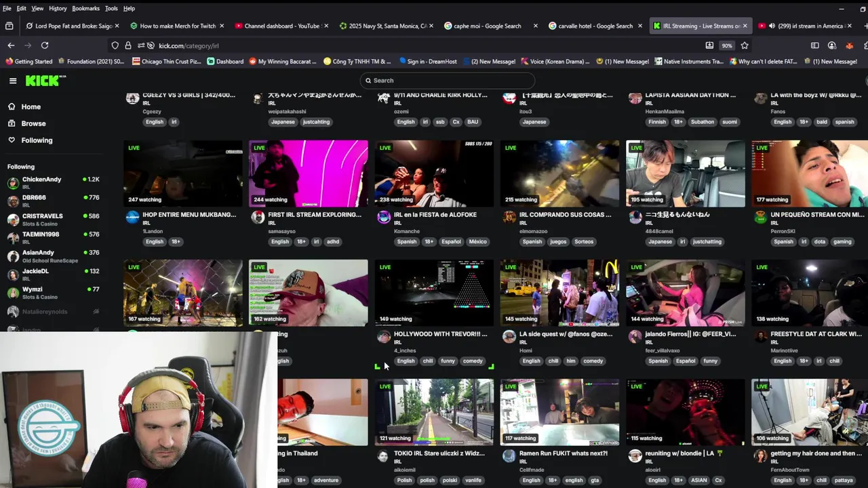Viewport: 868px width, 488px height.
Task: Open the Bookmarks menu
Action: 86,8
